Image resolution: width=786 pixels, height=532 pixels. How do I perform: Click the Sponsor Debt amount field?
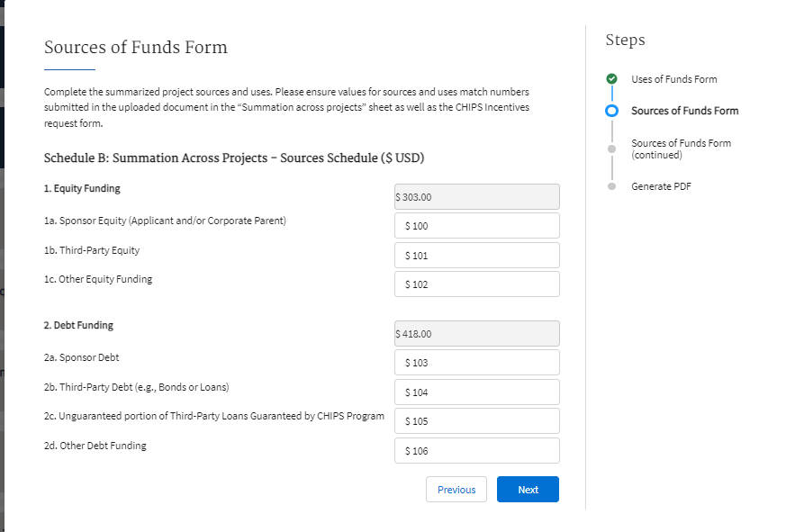tap(476, 363)
